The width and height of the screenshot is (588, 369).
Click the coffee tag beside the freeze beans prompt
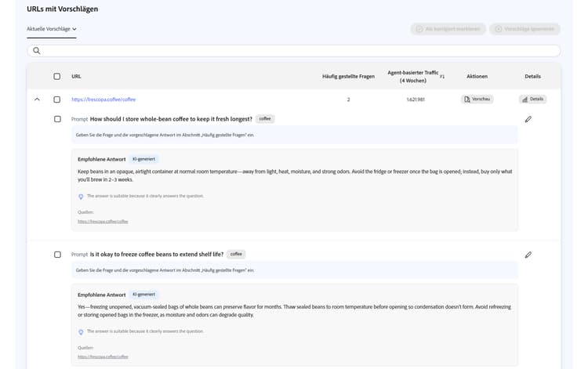236,255
